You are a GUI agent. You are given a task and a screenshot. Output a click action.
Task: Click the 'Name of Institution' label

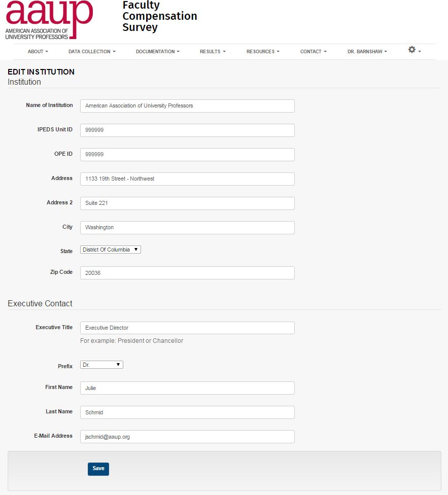(x=49, y=105)
